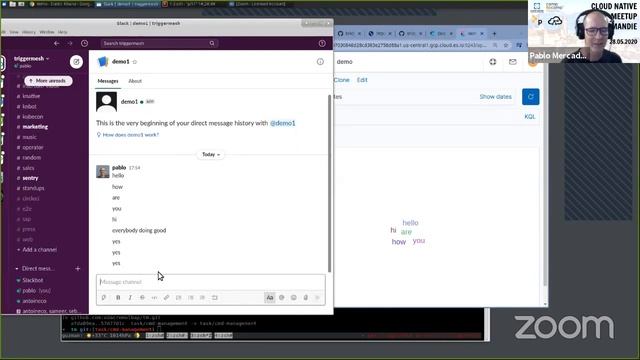Focus the Search triggermesh field
This screenshot has height=360, width=640.
coord(159,43)
